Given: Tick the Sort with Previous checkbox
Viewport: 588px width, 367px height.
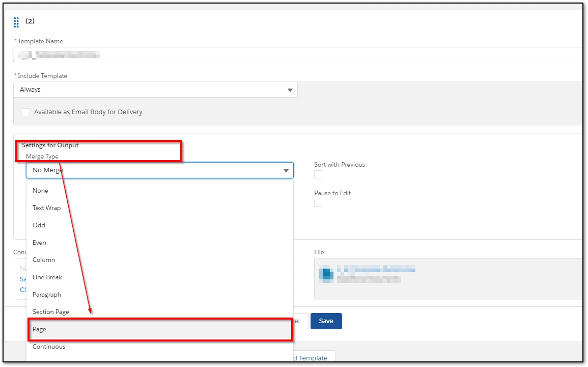Looking at the screenshot, I should [x=318, y=174].
